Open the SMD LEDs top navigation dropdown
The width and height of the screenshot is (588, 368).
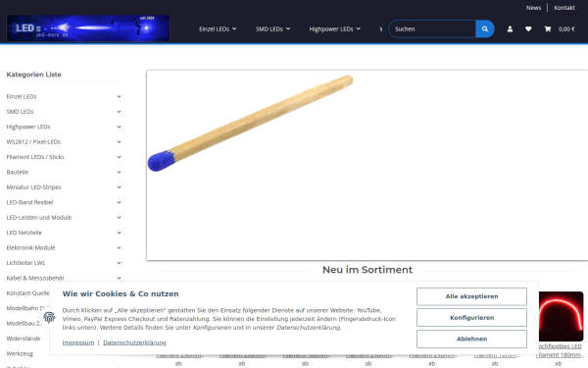272,28
